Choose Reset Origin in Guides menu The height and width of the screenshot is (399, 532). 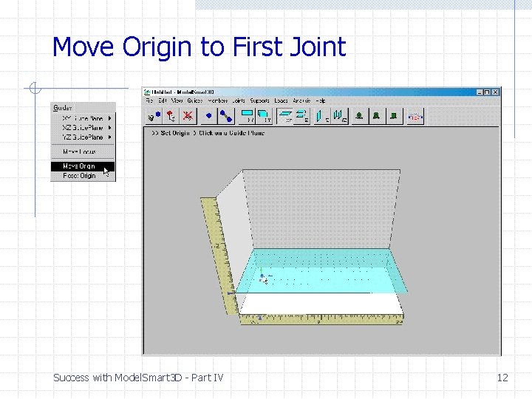point(83,176)
